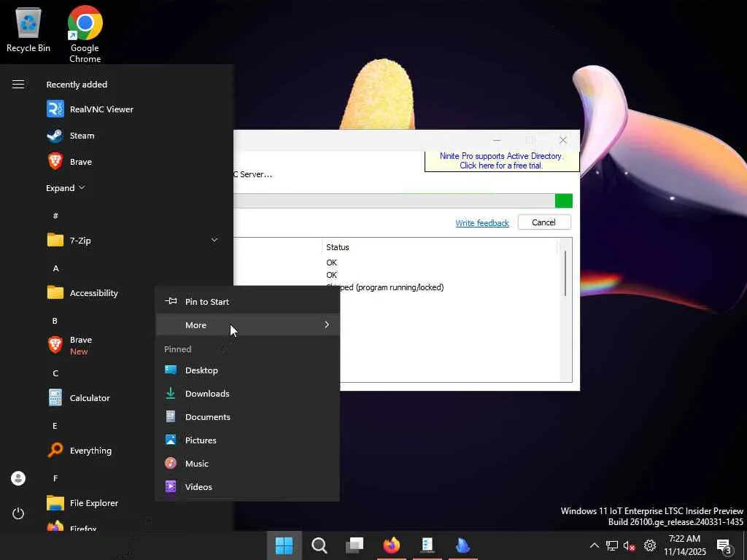
Task: Open File Explorer from app list
Action: pyautogui.click(x=82, y=503)
